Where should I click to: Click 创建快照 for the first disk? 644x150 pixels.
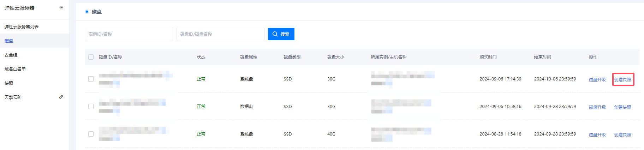622,80
